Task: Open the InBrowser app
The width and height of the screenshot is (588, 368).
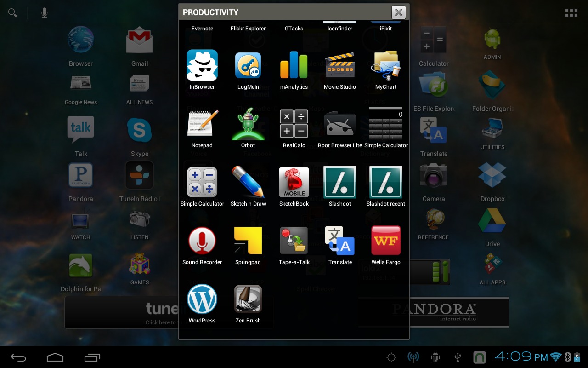Action: [202, 69]
